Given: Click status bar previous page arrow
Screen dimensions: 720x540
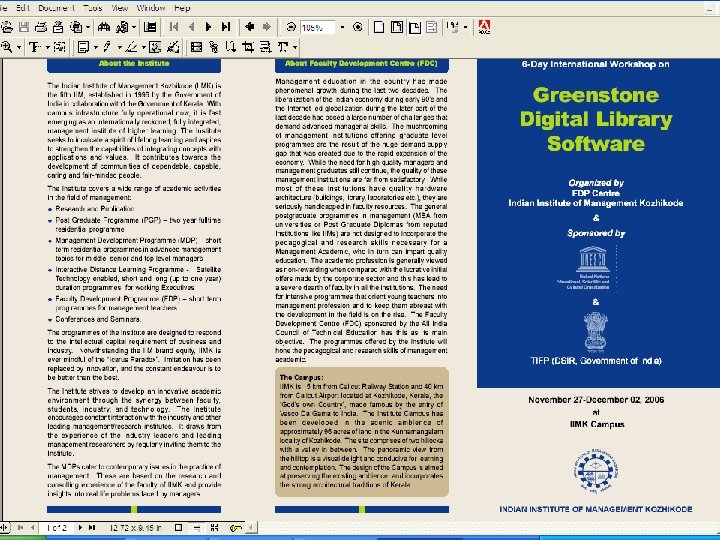Looking at the screenshot, I should coord(32,528).
